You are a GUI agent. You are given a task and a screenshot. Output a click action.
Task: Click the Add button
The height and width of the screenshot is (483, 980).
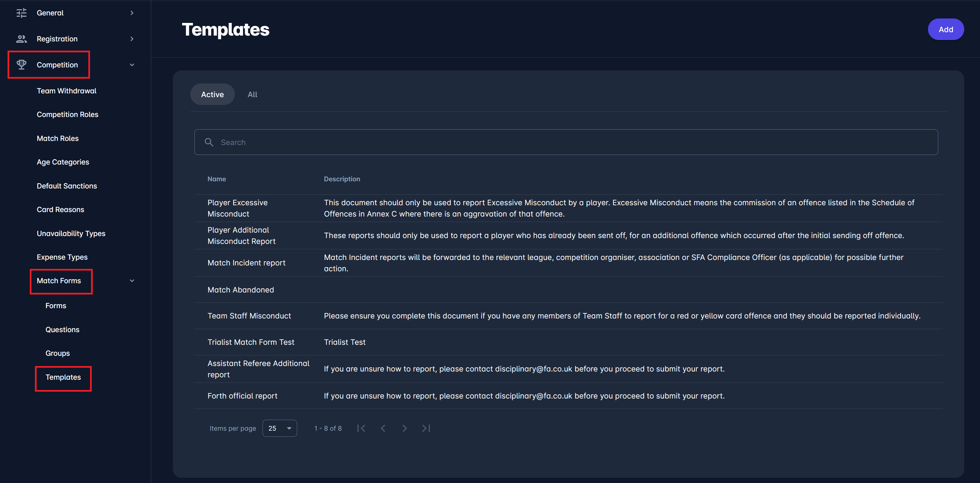coord(945,29)
